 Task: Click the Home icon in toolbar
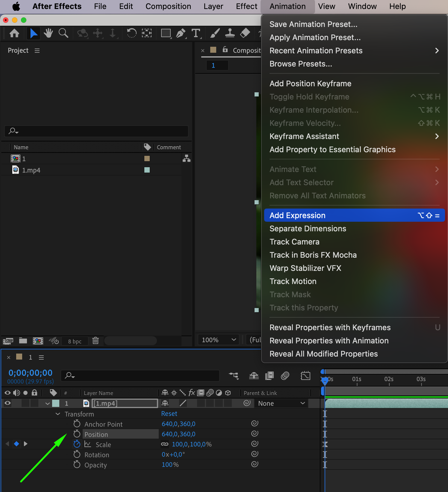(x=14, y=33)
